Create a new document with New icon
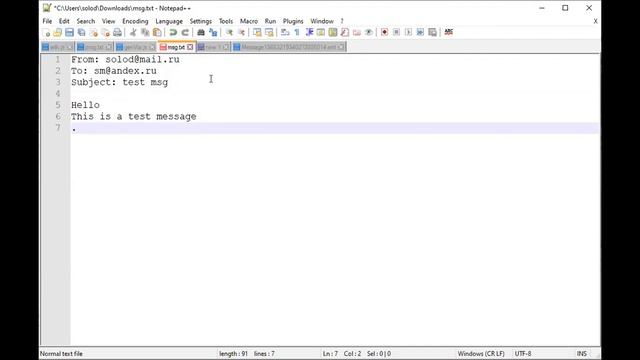640x360 pixels. [46, 33]
